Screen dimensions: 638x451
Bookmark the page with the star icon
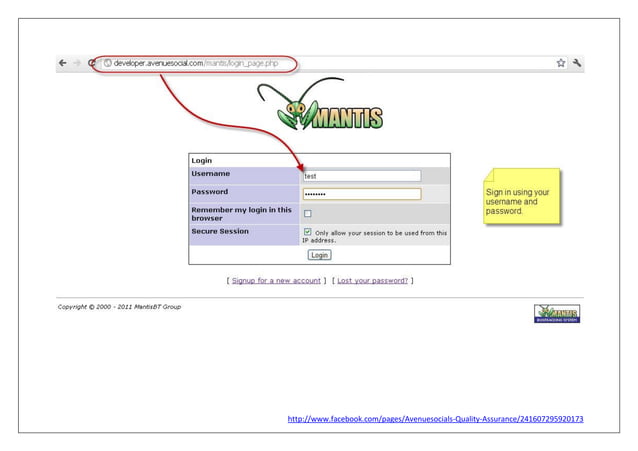pyautogui.click(x=561, y=63)
